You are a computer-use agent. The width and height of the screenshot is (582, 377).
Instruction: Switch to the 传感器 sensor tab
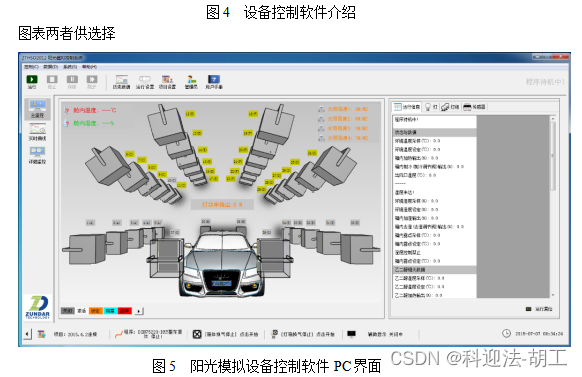475,107
